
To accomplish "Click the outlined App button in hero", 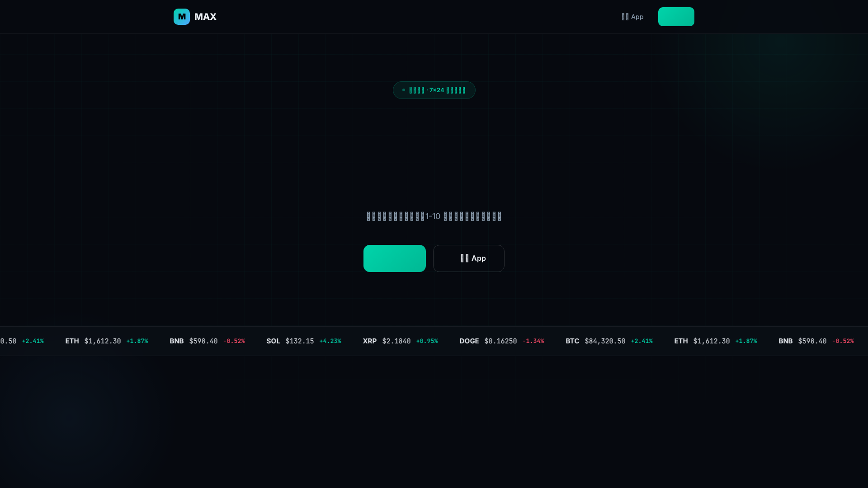I will 469,258.
